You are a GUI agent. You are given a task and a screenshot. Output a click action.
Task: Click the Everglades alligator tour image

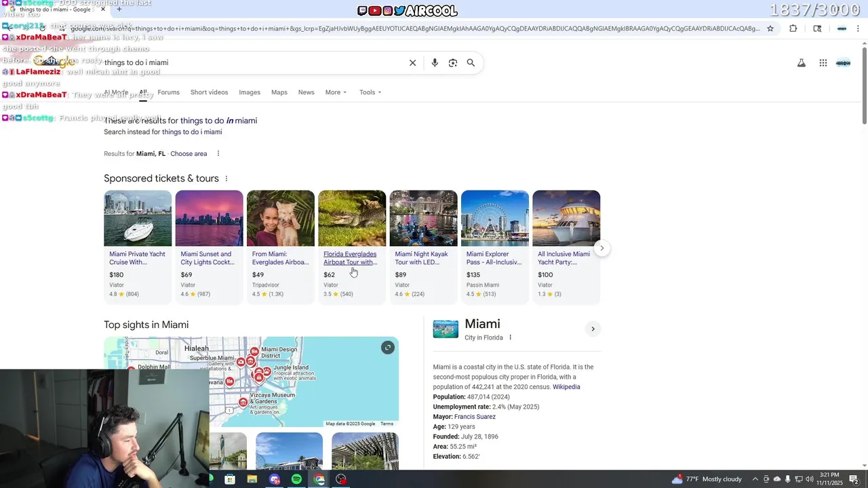point(352,218)
